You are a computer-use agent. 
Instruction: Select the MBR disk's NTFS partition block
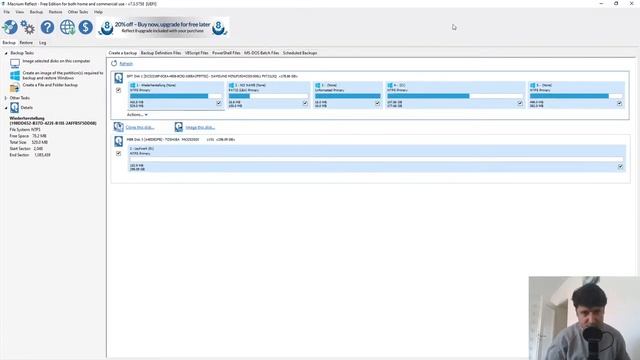[376, 158]
